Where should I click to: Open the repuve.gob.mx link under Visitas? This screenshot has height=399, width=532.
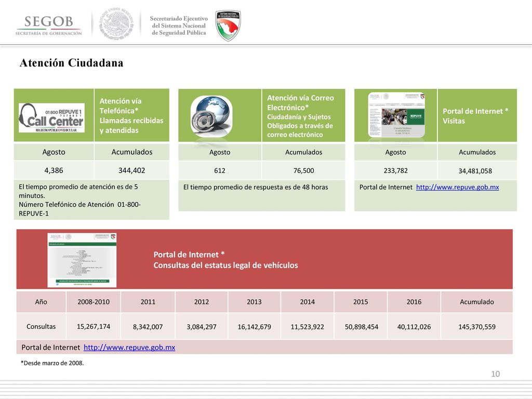(x=457, y=187)
